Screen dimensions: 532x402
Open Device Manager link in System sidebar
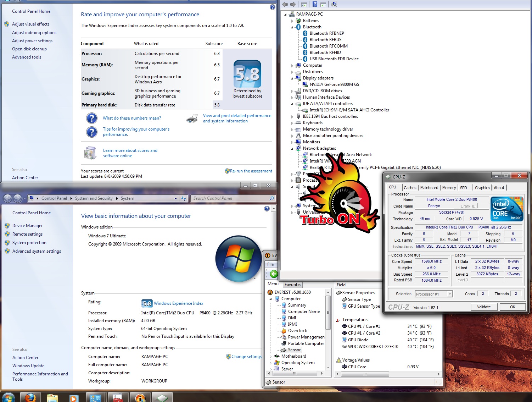click(x=27, y=226)
